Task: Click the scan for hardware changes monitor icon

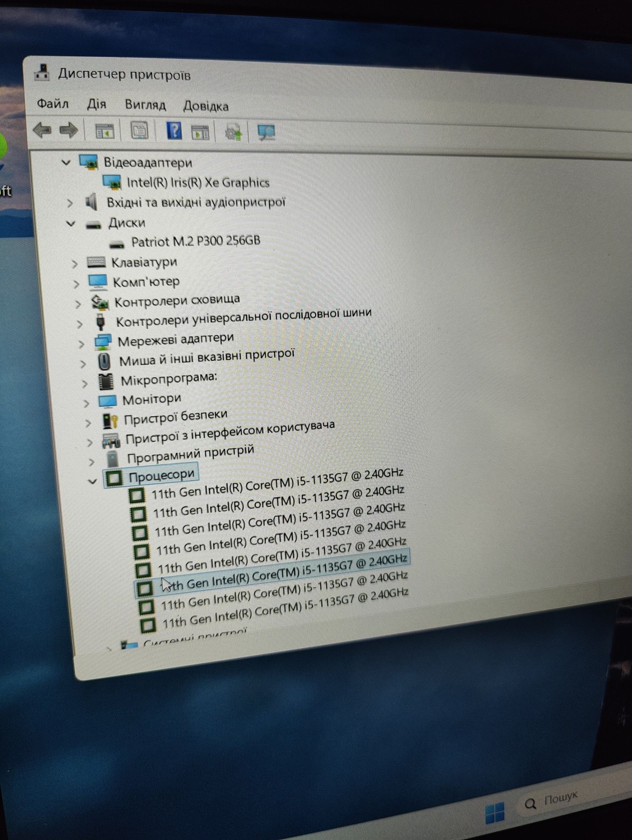Action: (x=267, y=133)
